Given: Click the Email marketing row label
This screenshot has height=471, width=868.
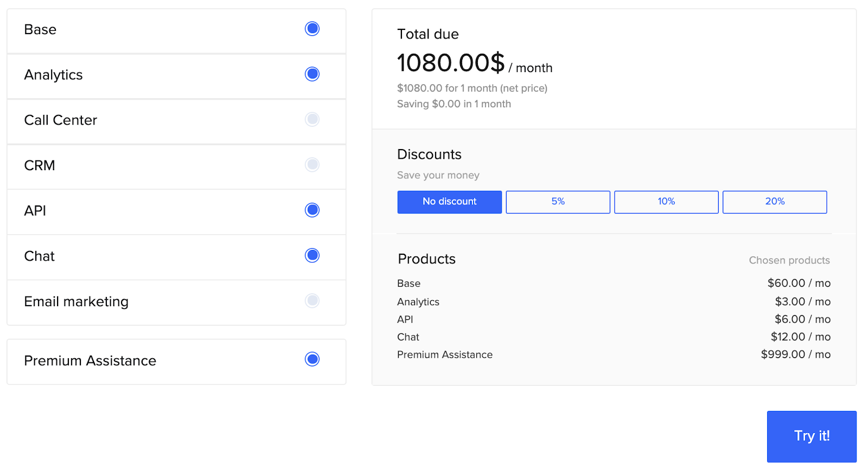Looking at the screenshot, I should tap(76, 301).
